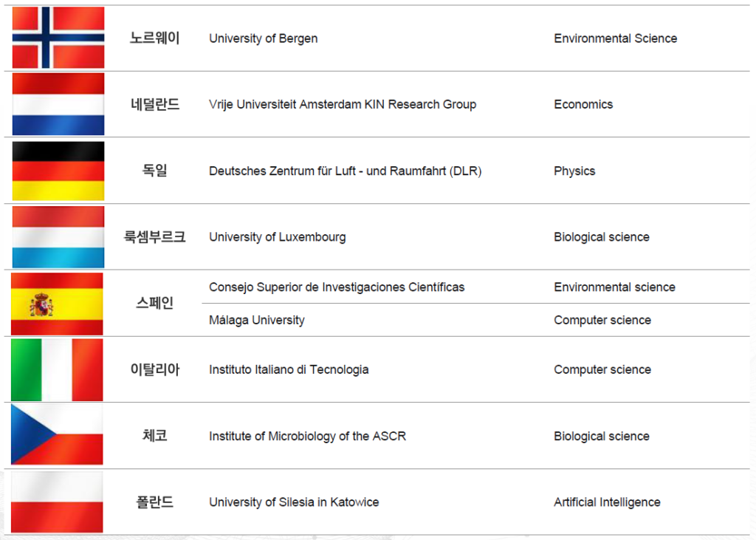
Task: Click the Norway flag icon
Action: coord(58,38)
